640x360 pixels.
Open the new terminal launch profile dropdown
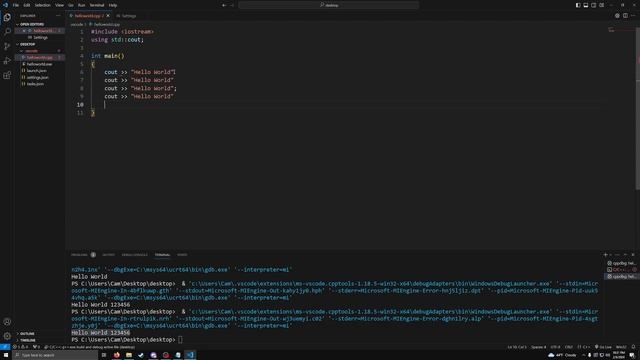coord(611,255)
